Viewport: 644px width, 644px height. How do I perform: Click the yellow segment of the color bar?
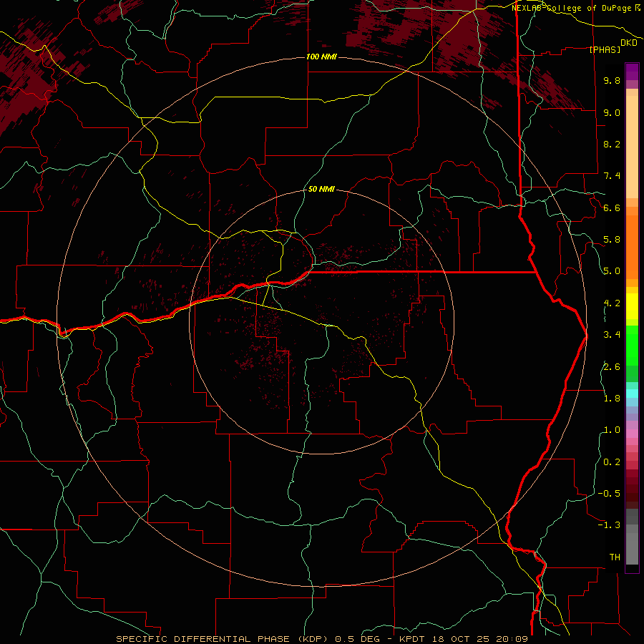pos(632,306)
